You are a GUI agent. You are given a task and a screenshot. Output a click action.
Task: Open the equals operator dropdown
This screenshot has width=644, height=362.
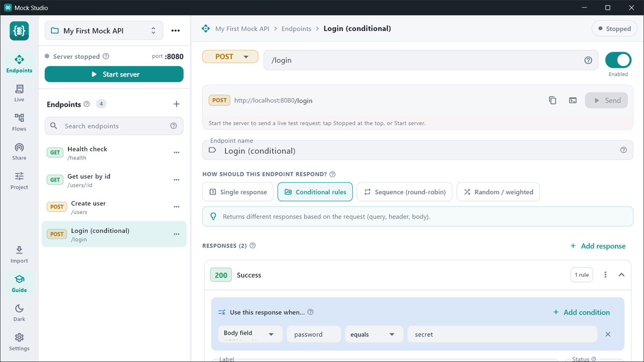click(x=374, y=334)
